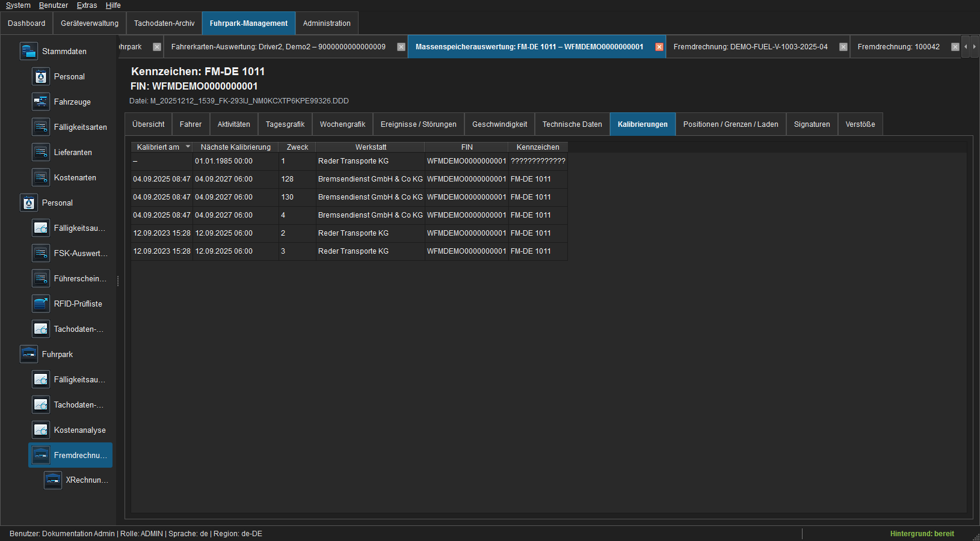Click the Fuhrpark group icon

click(x=28, y=354)
